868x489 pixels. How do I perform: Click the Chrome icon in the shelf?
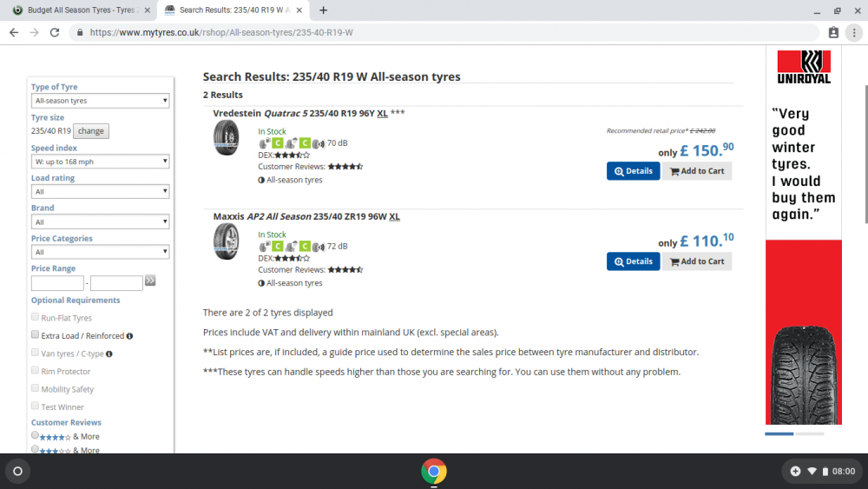[433, 472]
